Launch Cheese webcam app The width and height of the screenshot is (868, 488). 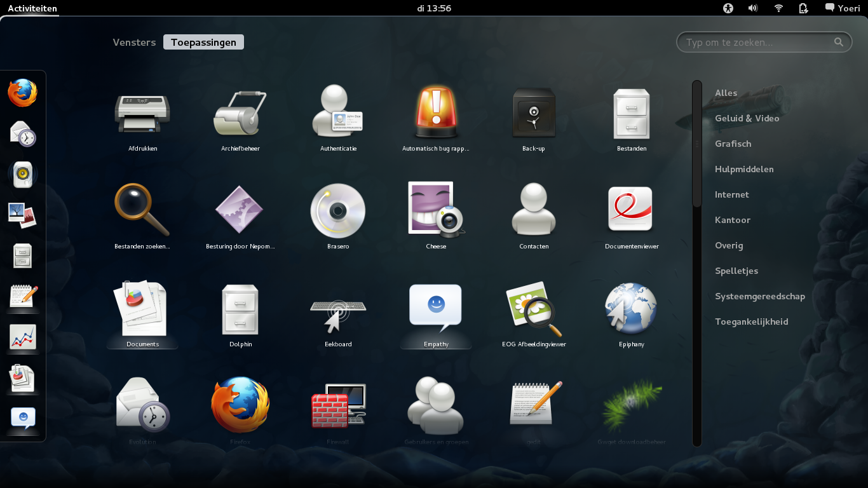pos(436,217)
